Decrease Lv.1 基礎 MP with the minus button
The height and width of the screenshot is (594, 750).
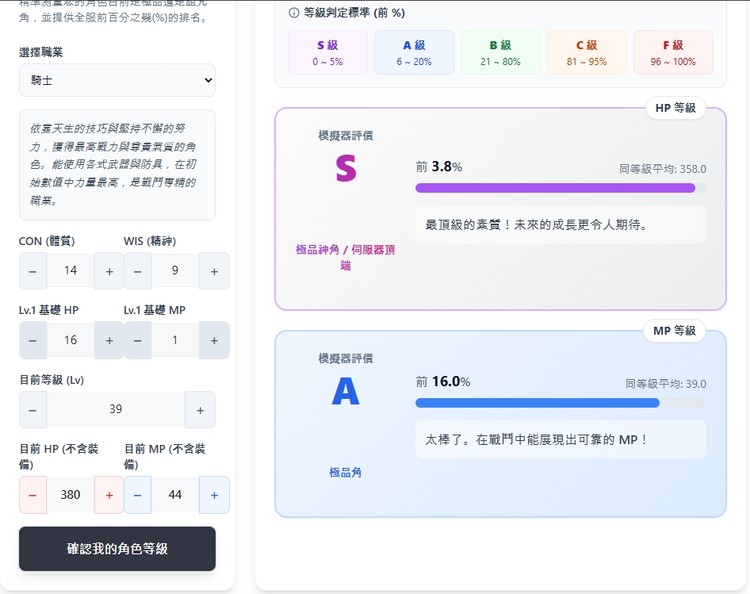click(138, 341)
